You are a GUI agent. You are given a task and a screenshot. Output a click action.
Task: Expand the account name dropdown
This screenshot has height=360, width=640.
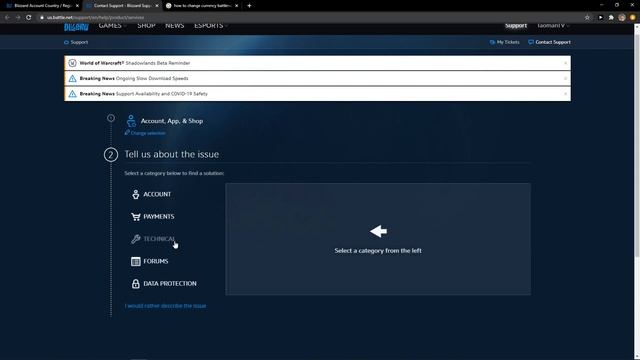553,26
